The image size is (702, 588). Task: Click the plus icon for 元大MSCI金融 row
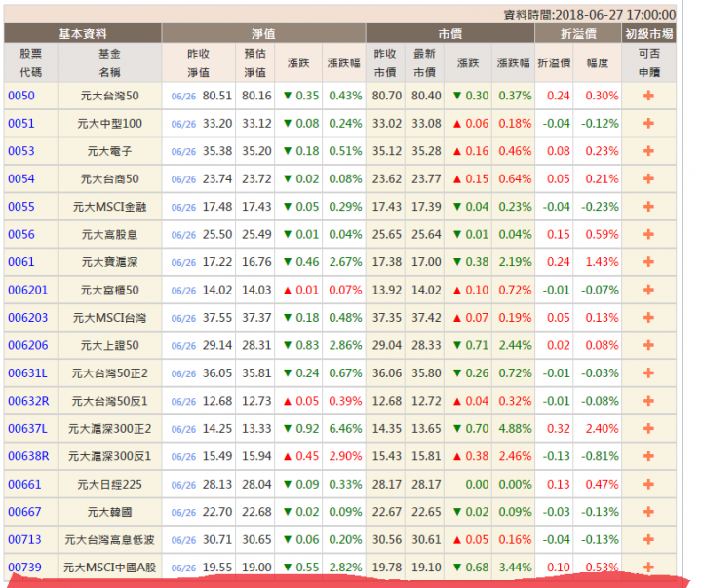click(x=648, y=207)
